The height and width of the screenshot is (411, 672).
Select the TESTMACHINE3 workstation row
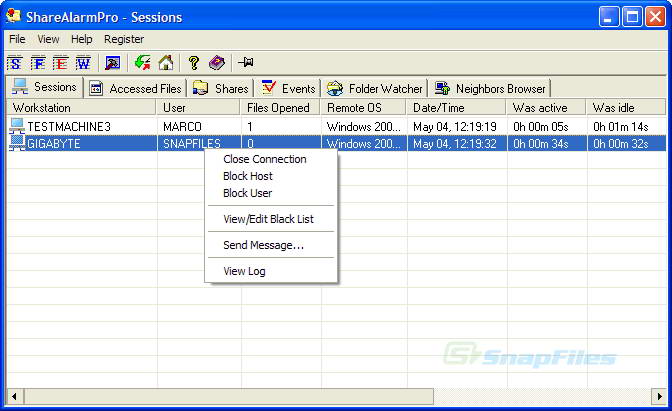coord(336,126)
